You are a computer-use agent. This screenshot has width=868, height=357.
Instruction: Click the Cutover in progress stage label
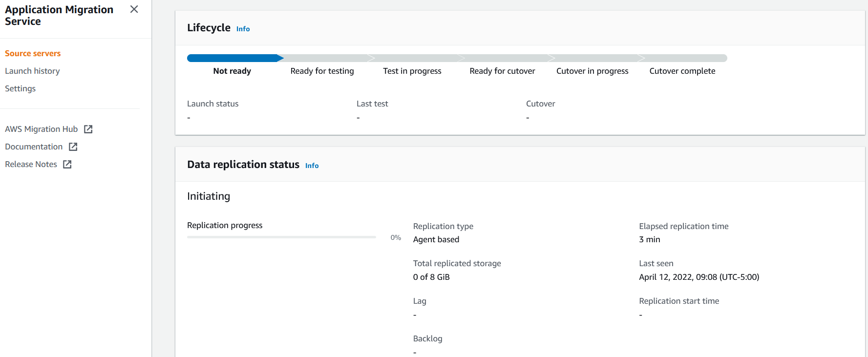(x=592, y=71)
